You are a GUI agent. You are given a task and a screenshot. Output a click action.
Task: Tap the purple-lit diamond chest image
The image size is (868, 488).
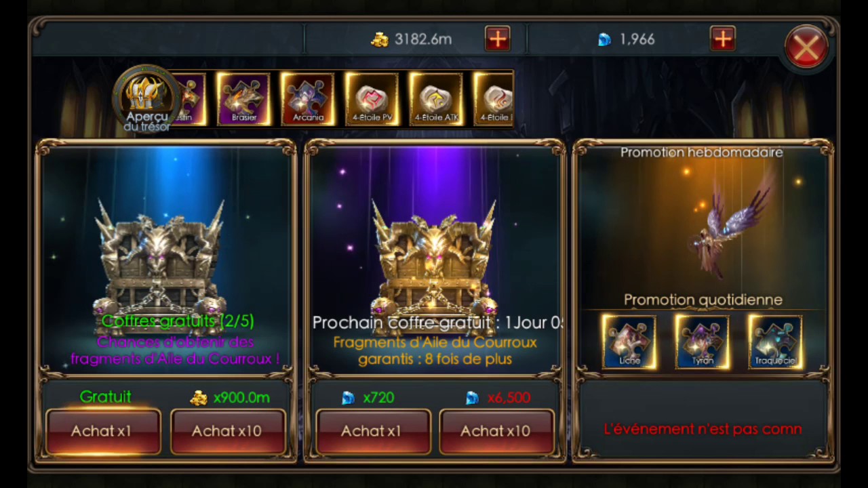pos(433,258)
